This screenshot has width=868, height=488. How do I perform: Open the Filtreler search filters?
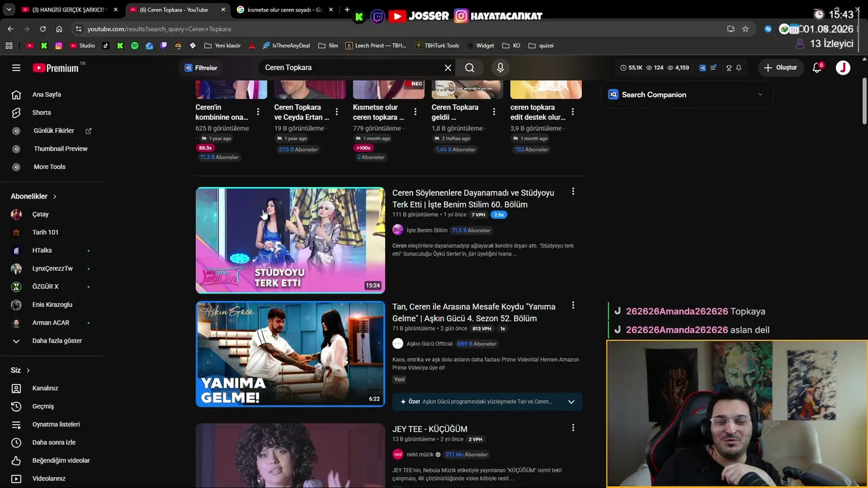coord(201,68)
